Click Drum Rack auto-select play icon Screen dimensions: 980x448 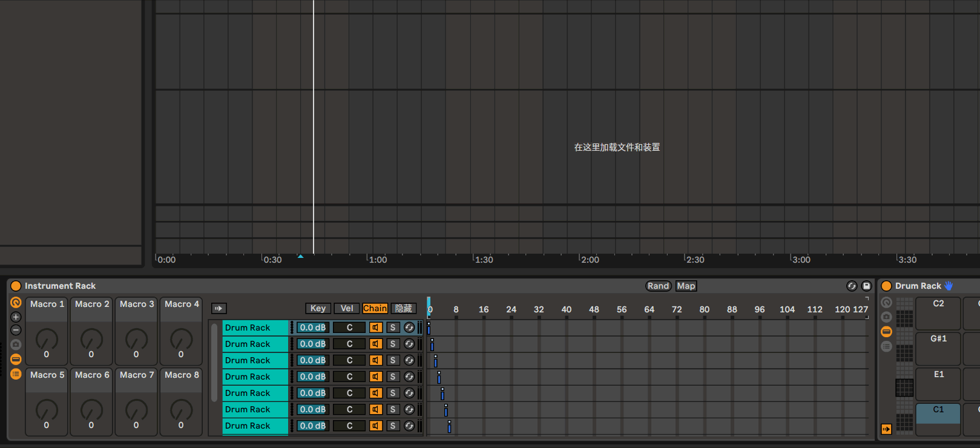[886, 429]
